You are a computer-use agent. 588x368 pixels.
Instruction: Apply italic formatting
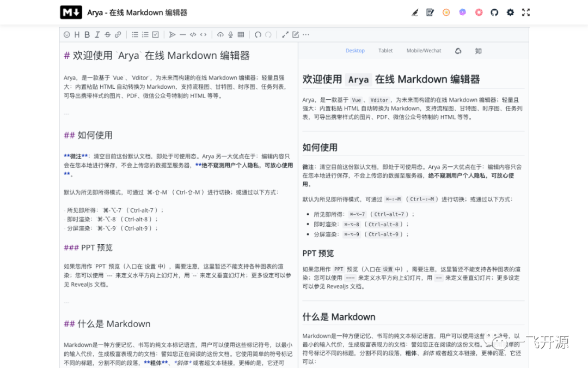[97, 34]
